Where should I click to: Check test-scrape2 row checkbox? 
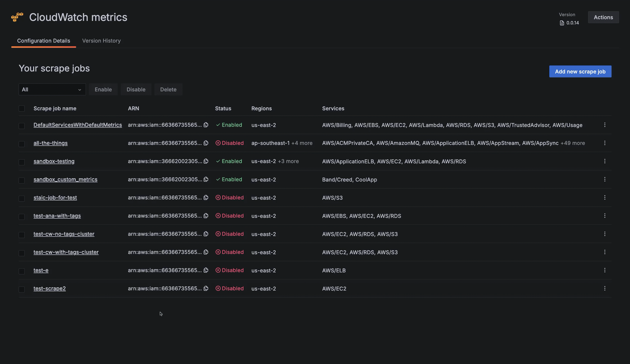tap(22, 290)
